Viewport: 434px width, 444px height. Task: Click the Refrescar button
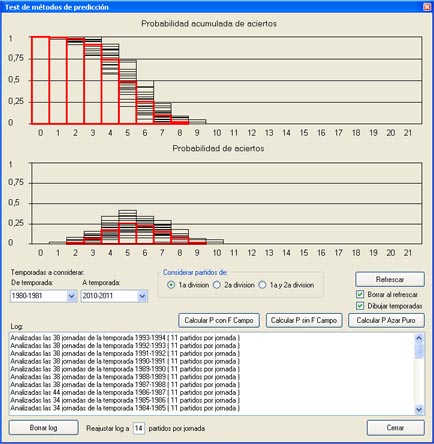(x=390, y=279)
